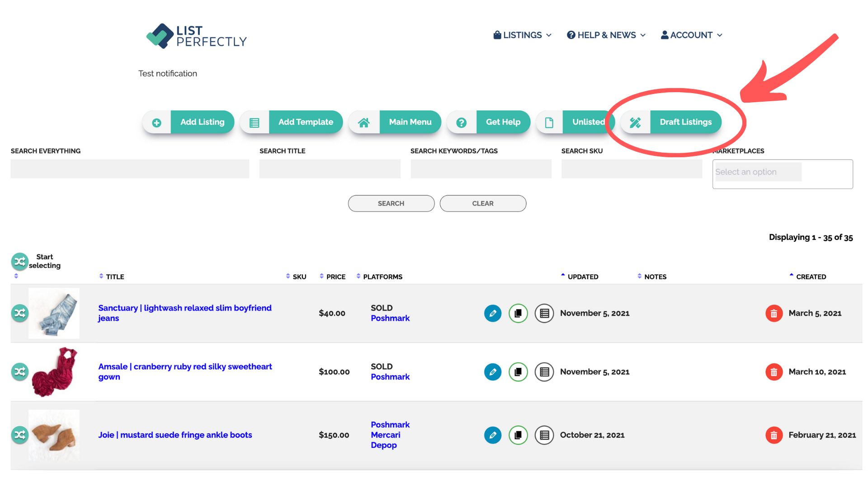Delete the Sanctuary jeans listing with the trash icon
This screenshot has width=868, height=488.
click(774, 313)
